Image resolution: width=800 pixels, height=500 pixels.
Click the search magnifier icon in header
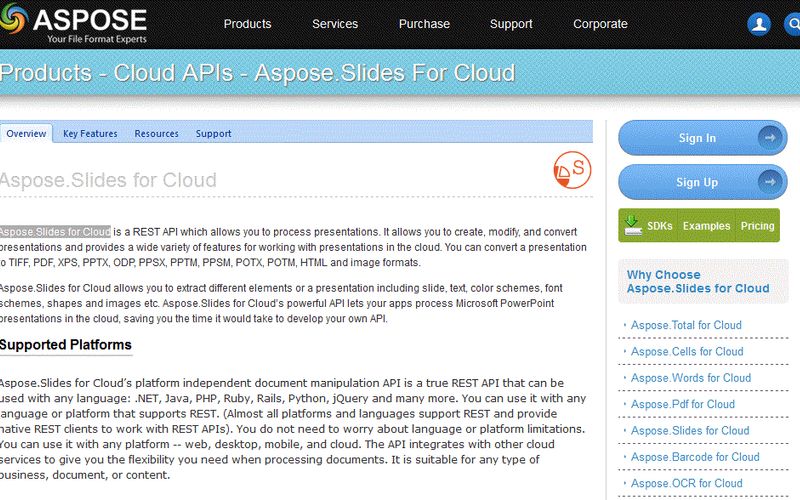pyautogui.click(x=792, y=24)
